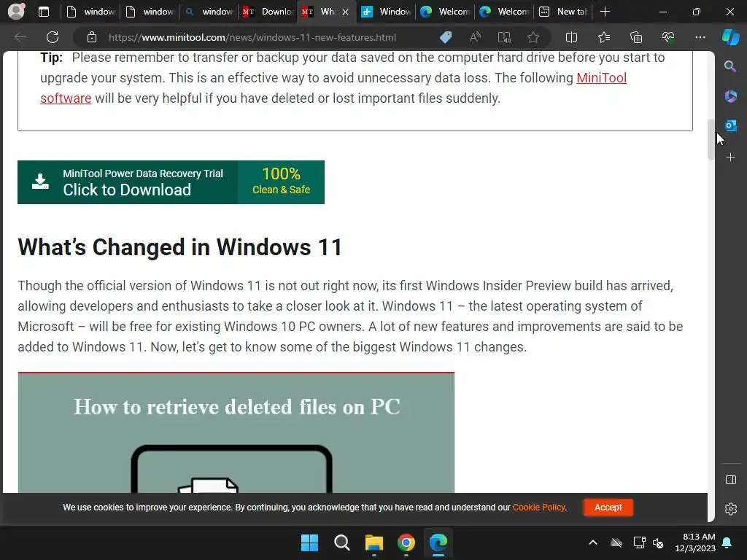The height and width of the screenshot is (560, 747).
Task: Open Microsoft 365 sidebar app
Action: 730,96
